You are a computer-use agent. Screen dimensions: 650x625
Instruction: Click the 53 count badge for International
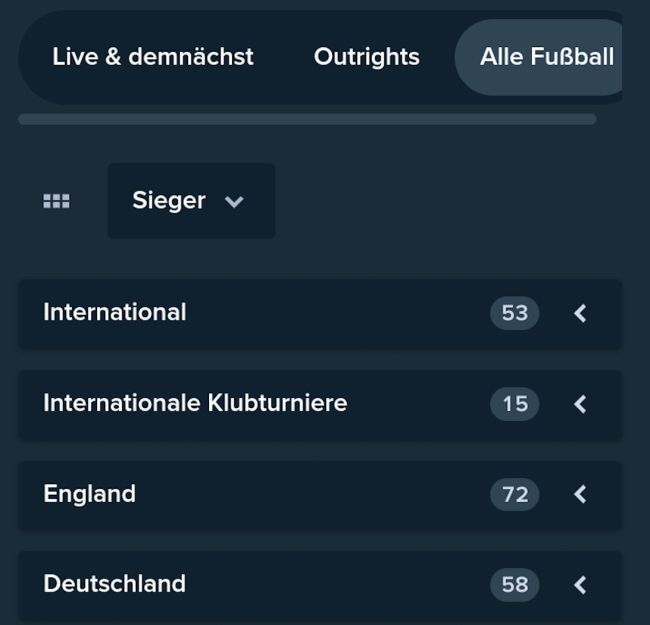coord(514,313)
